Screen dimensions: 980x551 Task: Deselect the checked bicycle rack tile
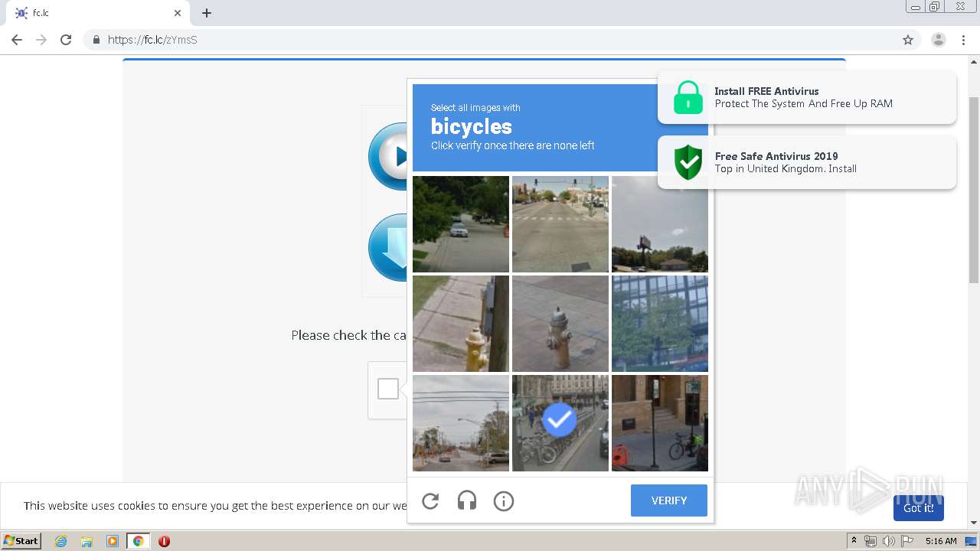560,423
